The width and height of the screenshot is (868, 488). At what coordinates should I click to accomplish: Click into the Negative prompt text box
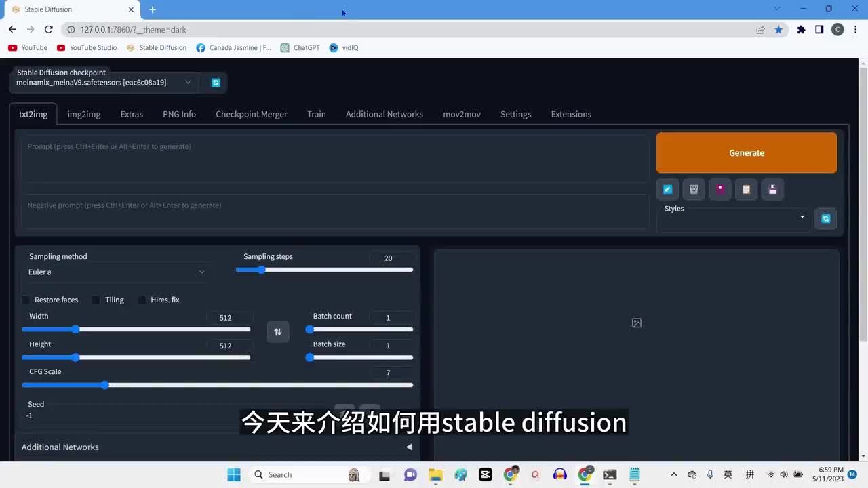334,211
